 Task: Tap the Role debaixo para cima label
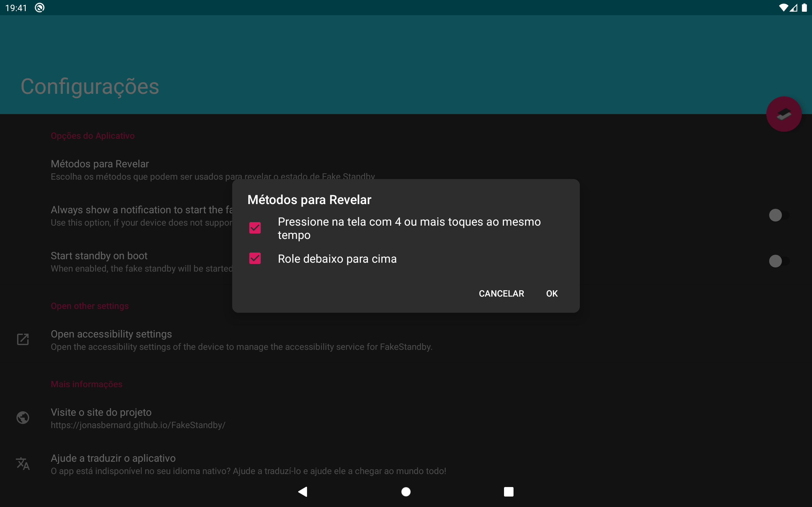tap(337, 259)
